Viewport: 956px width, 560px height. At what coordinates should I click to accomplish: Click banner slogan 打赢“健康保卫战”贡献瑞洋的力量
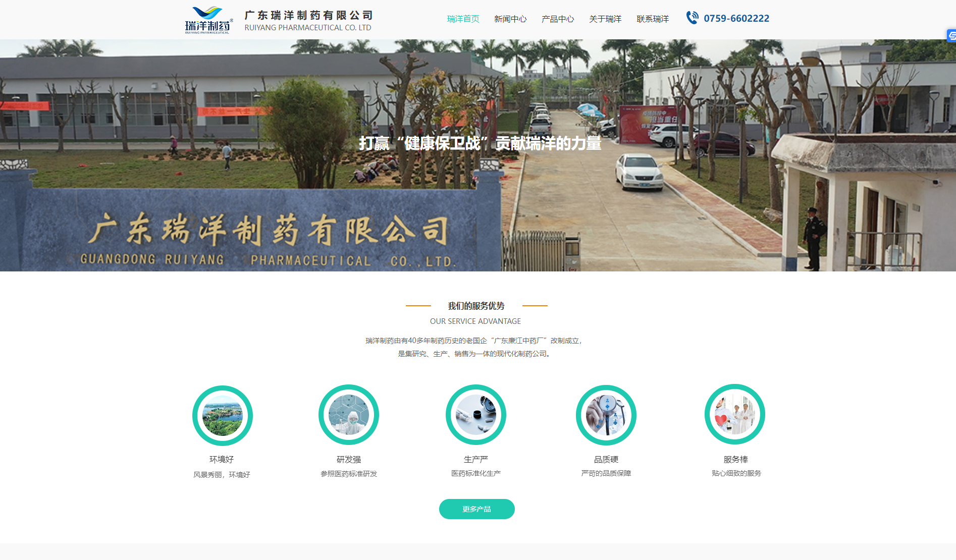pos(480,143)
